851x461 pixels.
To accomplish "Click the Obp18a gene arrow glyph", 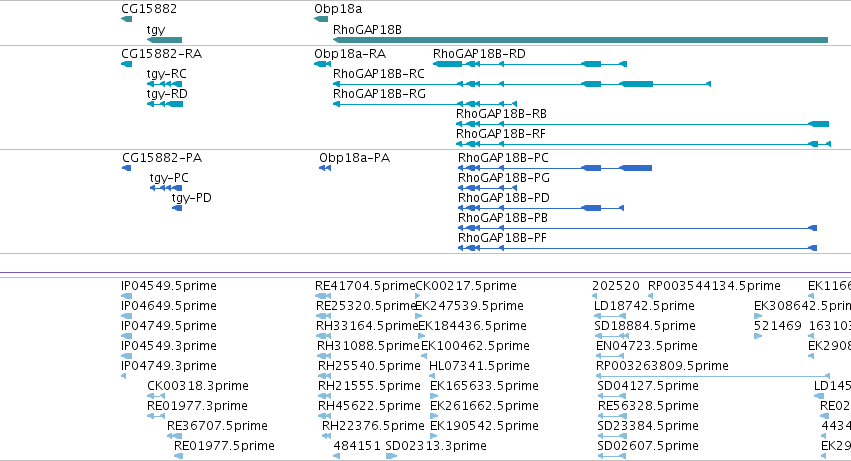I will pos(321,20).
